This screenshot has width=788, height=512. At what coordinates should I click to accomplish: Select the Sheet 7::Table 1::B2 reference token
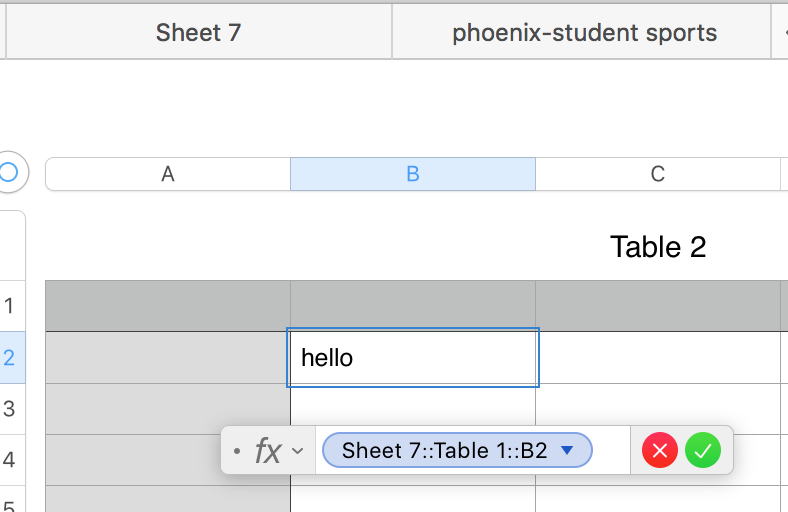click(x=444, y=450)
